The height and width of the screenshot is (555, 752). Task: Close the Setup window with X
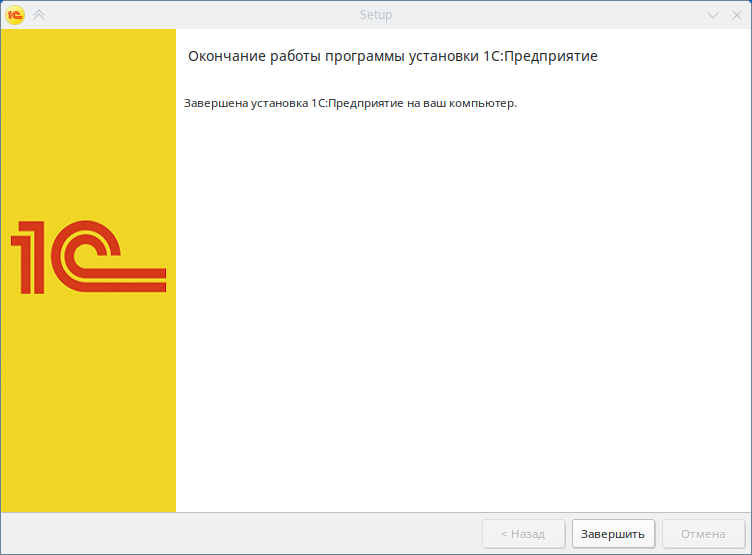(x=736, y=15)
